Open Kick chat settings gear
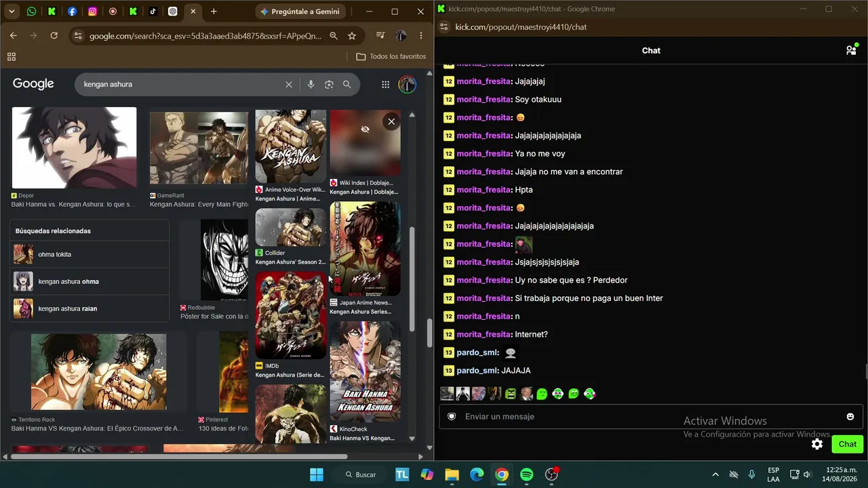This screenshot has width=868, height=488. click(817, 444)
